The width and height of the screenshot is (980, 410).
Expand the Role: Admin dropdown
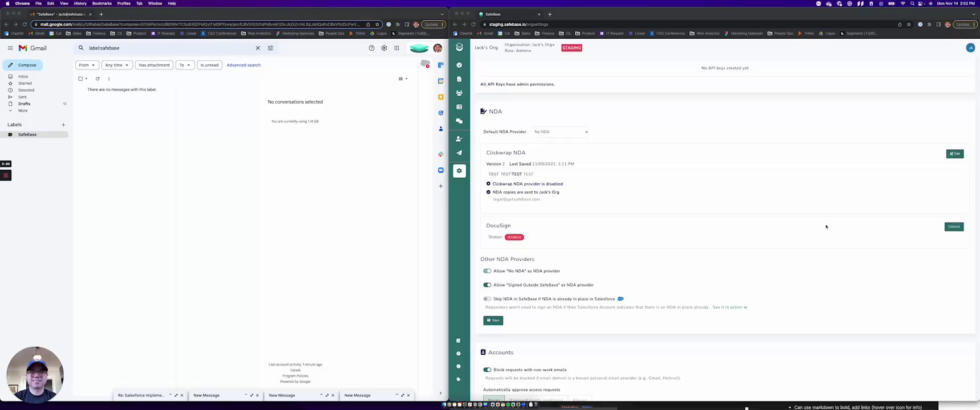click(517, 51)
